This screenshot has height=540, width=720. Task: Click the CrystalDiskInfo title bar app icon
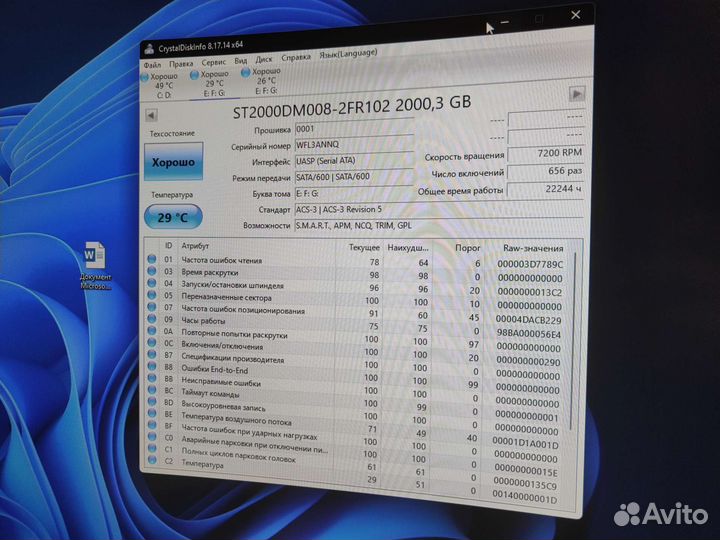(x=149, y=49)
